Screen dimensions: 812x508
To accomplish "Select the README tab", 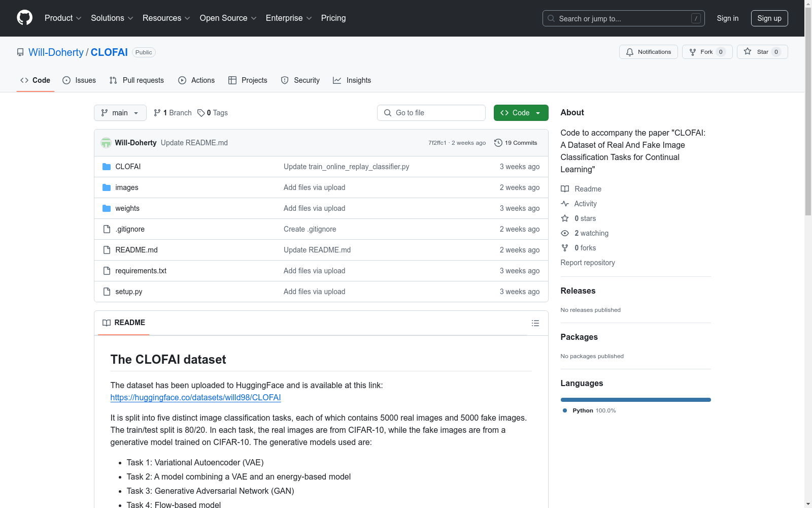I will (124, 323).
